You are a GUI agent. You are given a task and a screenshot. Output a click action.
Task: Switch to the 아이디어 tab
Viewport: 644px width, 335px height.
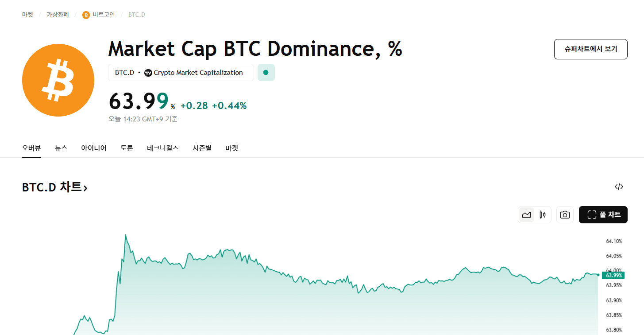94,148
